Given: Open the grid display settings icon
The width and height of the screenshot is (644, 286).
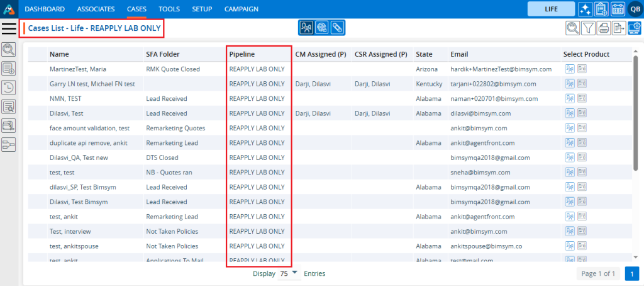Looking at the screenshot, I should click(634, 28).
